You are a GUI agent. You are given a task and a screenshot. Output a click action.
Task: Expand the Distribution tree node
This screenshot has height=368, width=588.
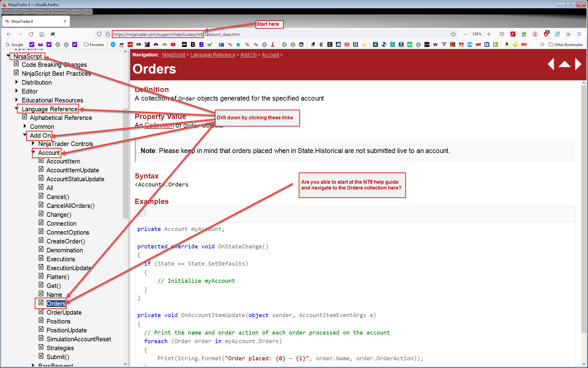click(17, 82)
